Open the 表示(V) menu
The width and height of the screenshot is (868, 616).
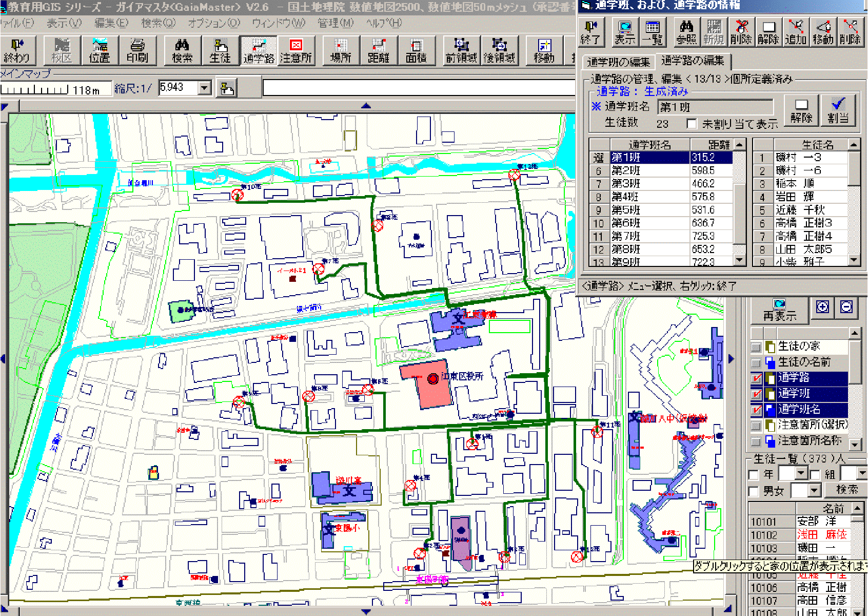(64, 23)
